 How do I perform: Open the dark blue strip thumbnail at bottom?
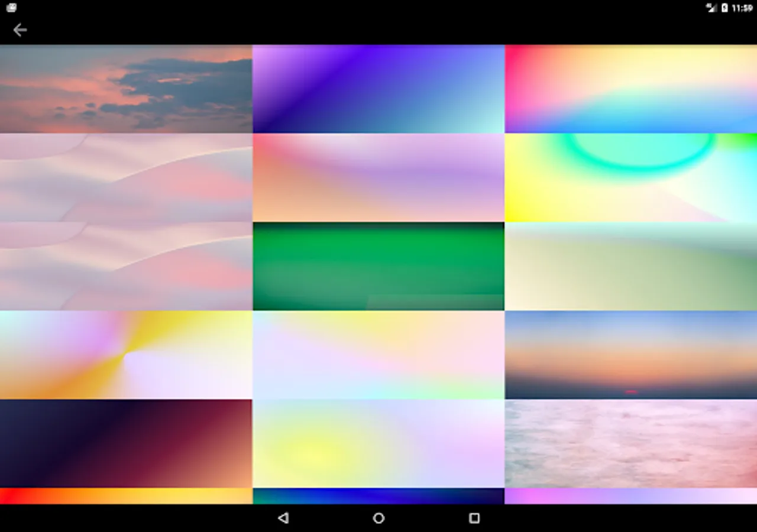point(378,496)
